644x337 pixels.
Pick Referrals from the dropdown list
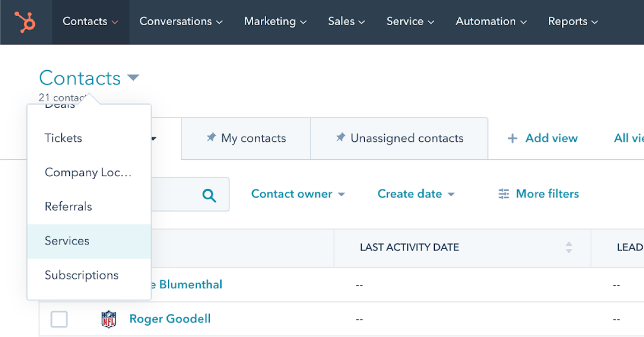(x=68, y=207)
